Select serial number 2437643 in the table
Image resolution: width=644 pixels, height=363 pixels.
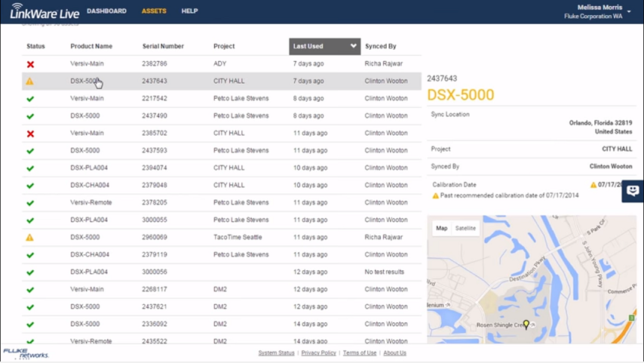(155, 81)
